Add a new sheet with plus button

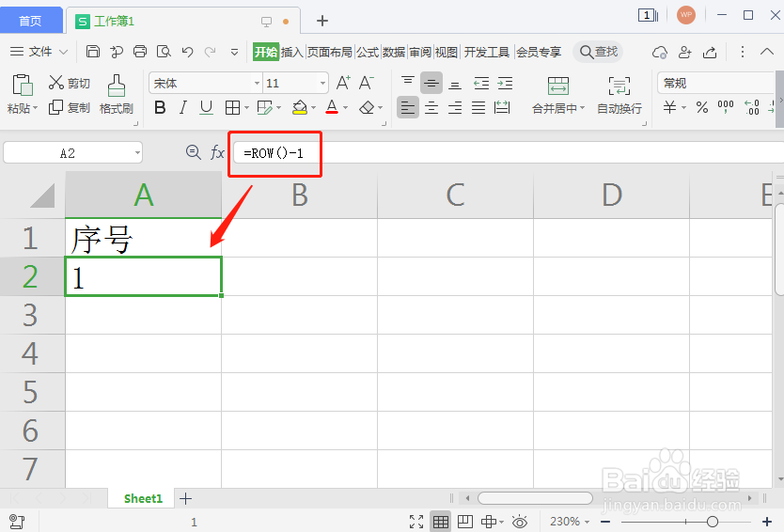(x=185, y=498)
